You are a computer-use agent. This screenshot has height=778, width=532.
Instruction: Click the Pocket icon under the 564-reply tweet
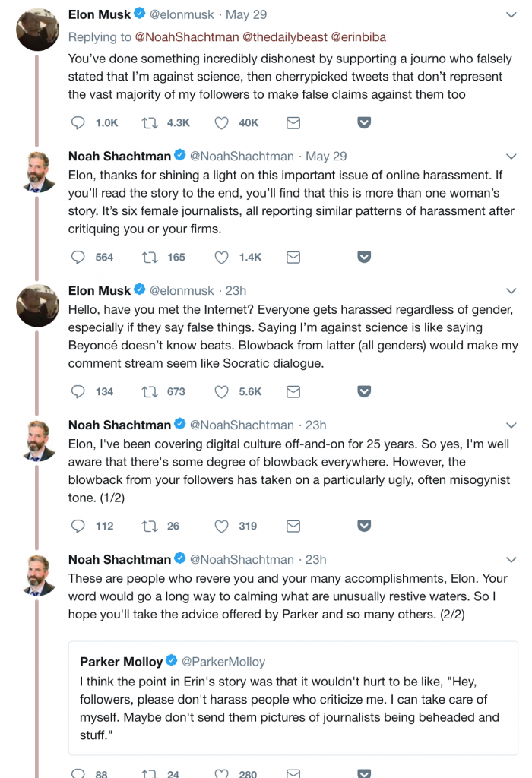(x=364, y=257)
